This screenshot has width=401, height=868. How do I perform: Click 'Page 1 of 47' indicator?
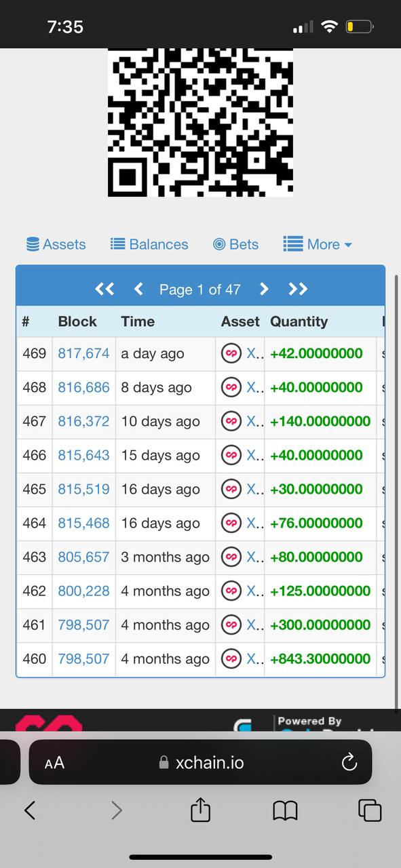(200, 290)
